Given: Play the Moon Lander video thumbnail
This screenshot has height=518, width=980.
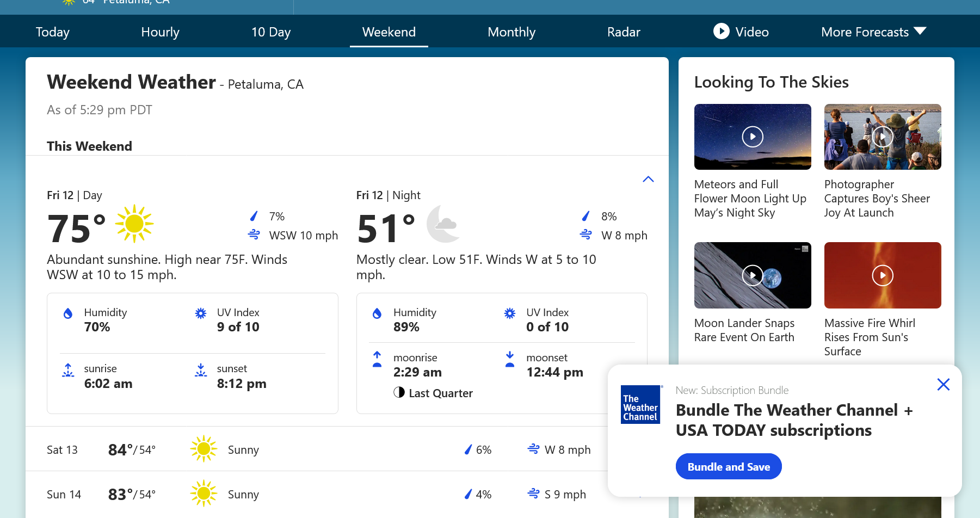Looking at the screenshot, I should point(752,275).
